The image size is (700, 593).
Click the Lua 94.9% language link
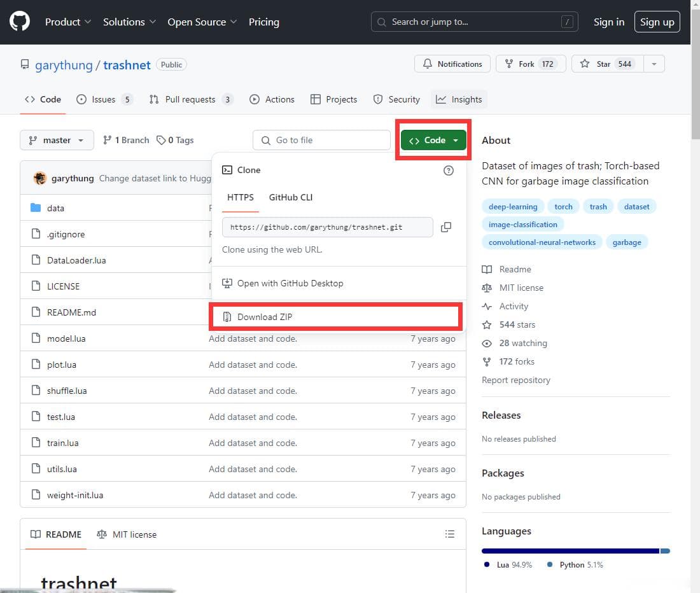(508, 565)
